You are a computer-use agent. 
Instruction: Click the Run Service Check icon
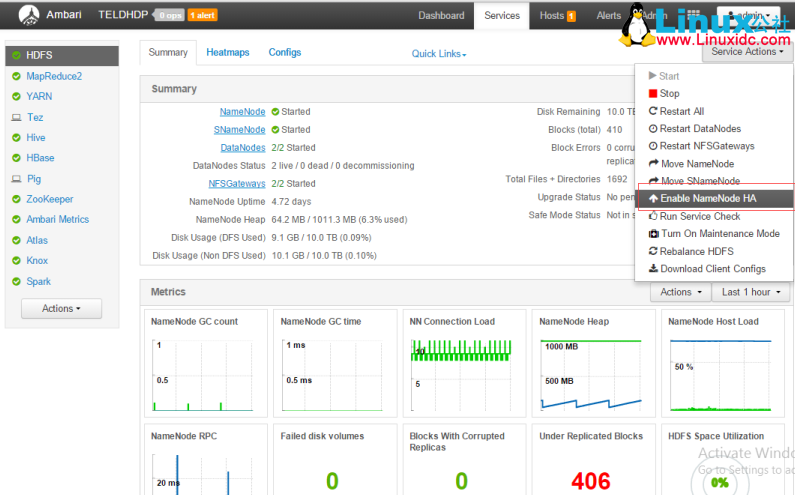coord(654,216)
